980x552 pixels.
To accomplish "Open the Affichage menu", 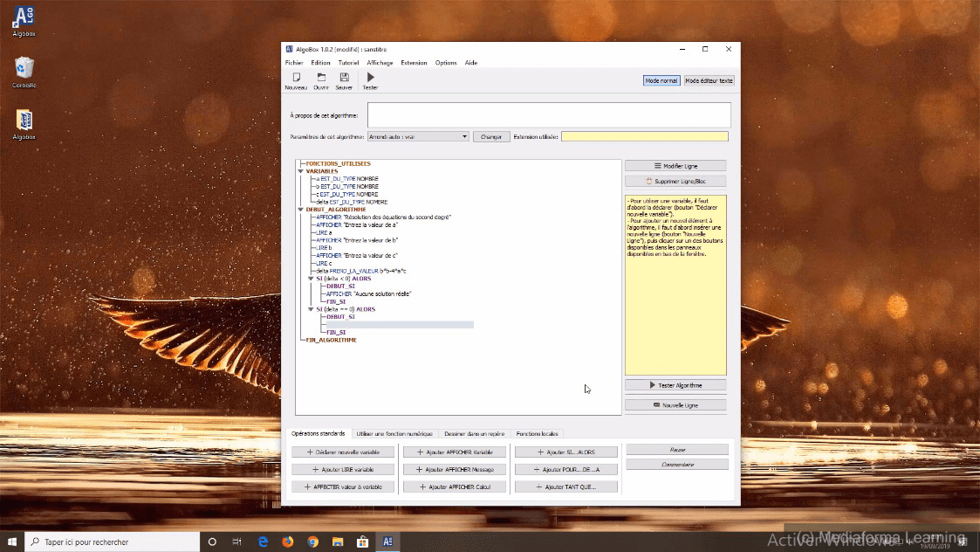I will [x=380, y=63].
